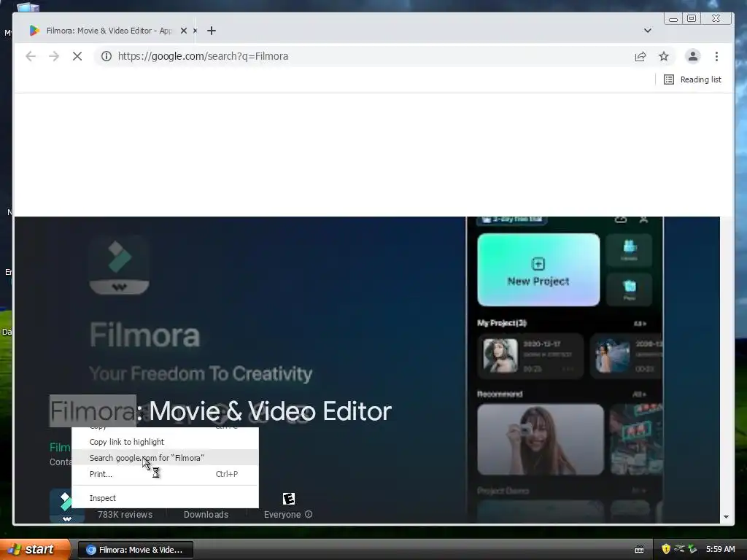Click the Downloads label
The width and height of the screenshot is (747, 560).
click(206, 514)
